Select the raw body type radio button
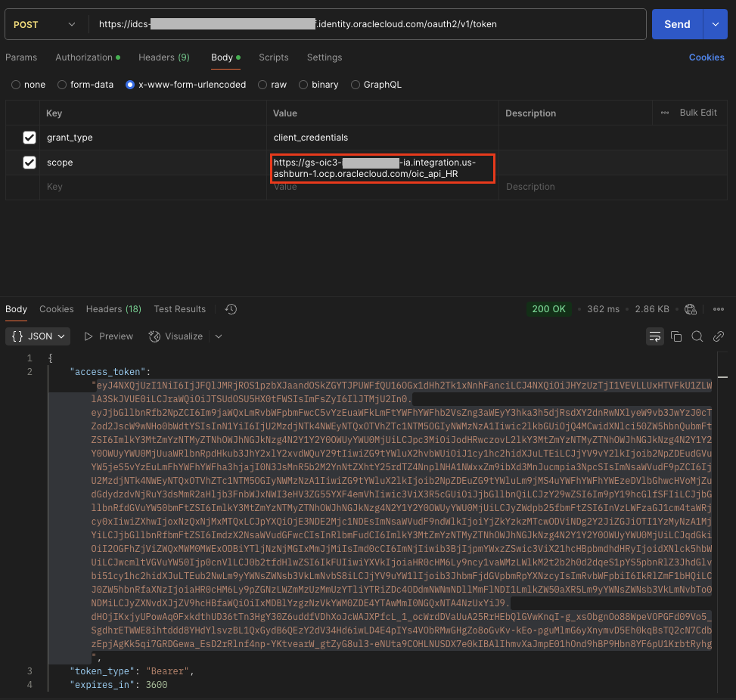736x700 pixels. pos(262,85)
